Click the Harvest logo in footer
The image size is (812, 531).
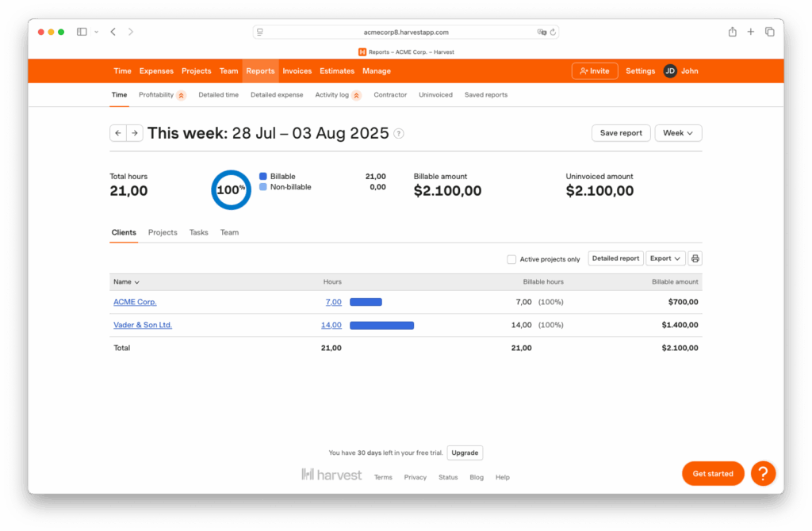click(x=331, y=475)
